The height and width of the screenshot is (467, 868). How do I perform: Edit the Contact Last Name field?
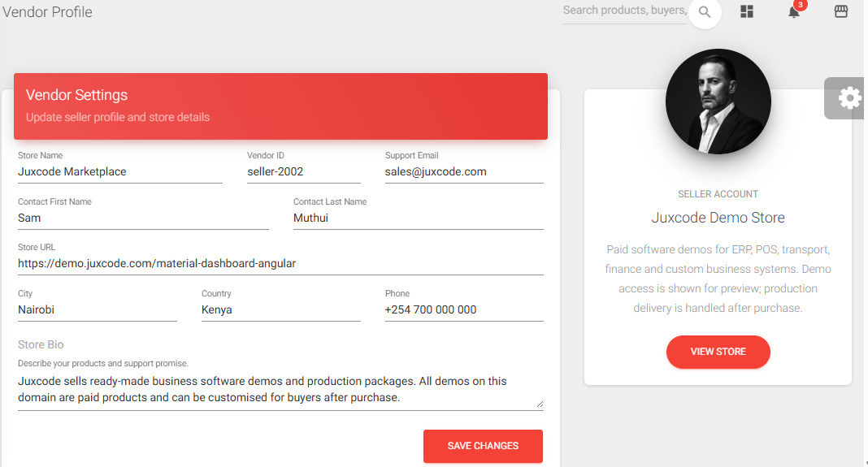pos(418,218)
